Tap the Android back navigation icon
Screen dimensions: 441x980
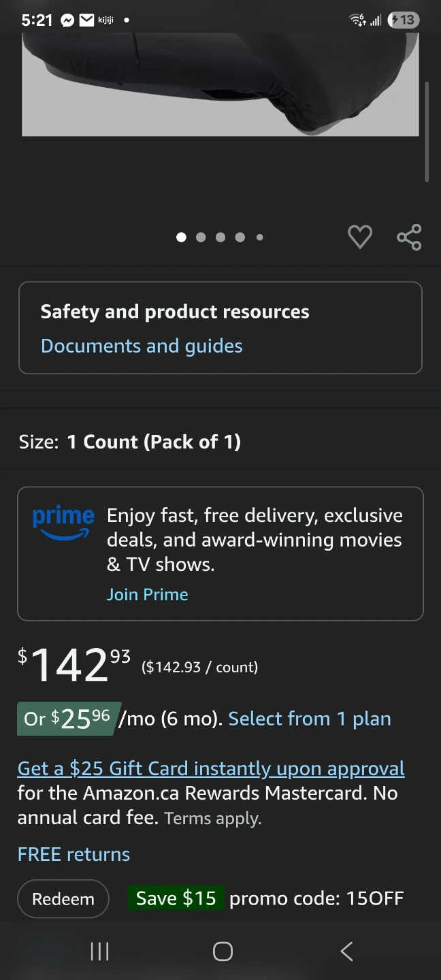click(x=346, y=951)
